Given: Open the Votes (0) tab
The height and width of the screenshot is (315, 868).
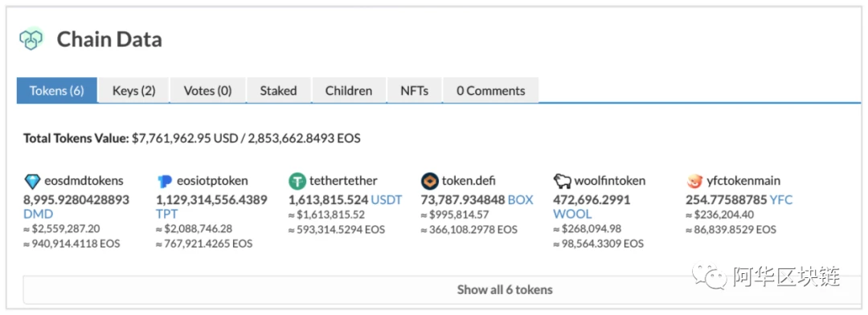Looking at the screenshot, I should pos(207,90).
